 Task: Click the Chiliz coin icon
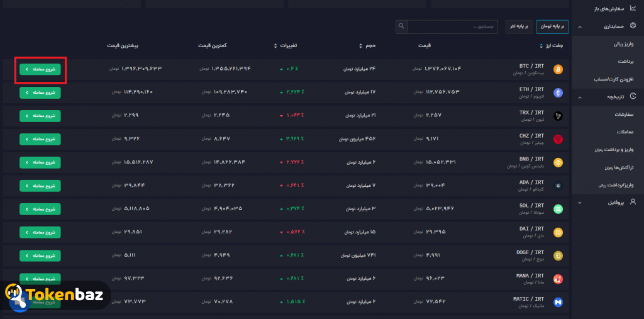(x=558, y=139)
